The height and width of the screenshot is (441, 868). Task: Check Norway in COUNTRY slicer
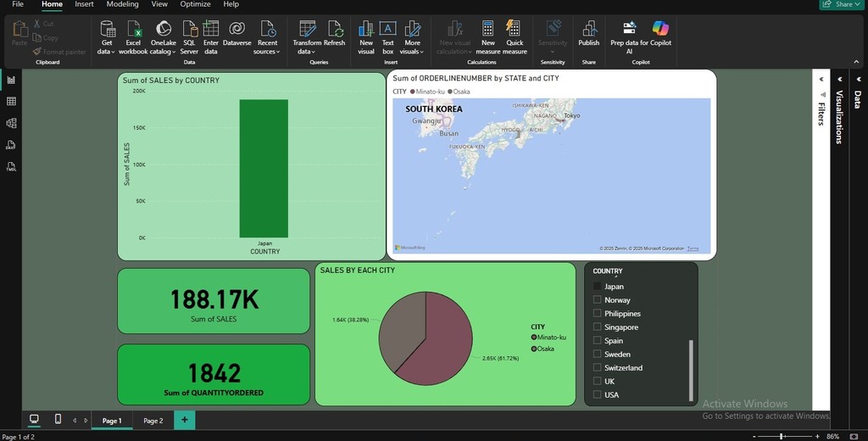[x=598, y=299]
